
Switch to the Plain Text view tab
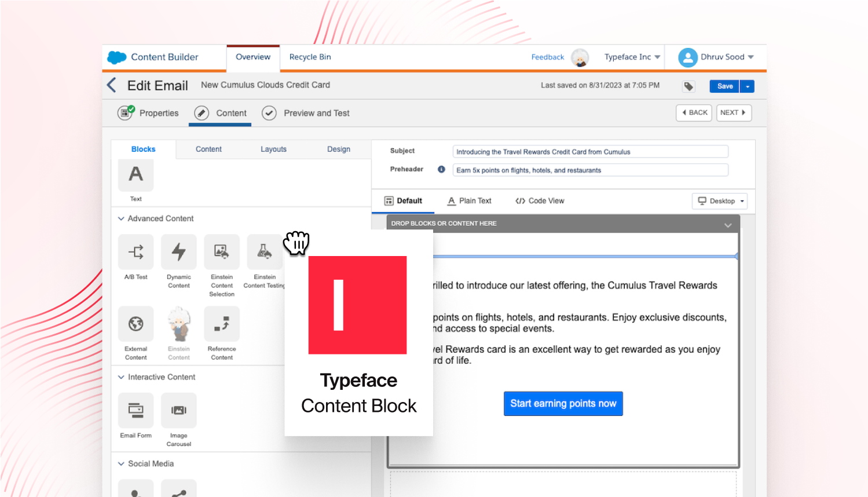469,200
